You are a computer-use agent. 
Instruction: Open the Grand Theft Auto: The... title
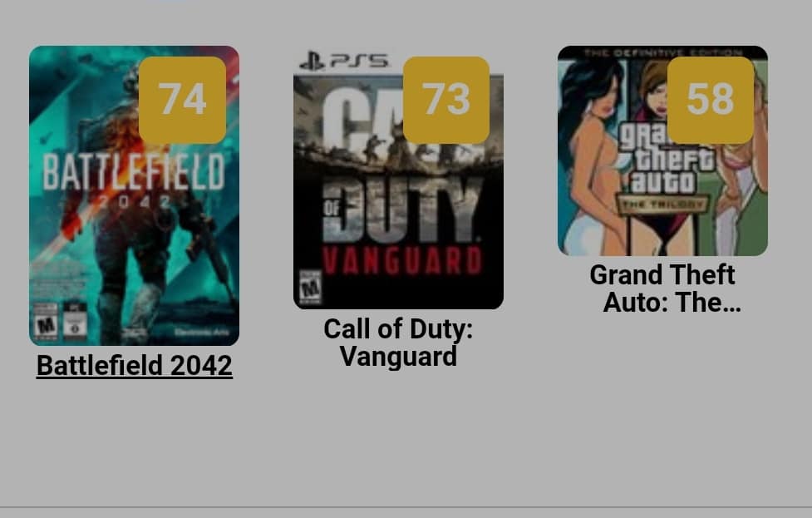coord(665,289)
